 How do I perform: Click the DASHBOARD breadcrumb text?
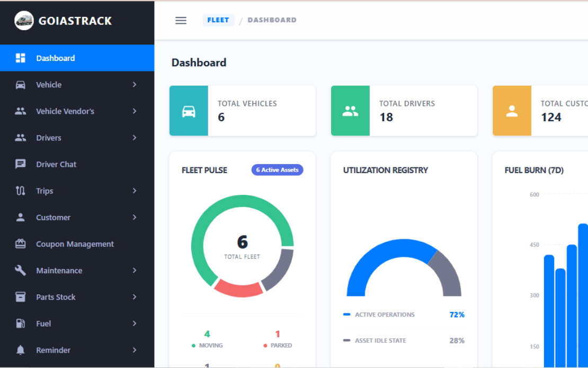tap(272, 20)
